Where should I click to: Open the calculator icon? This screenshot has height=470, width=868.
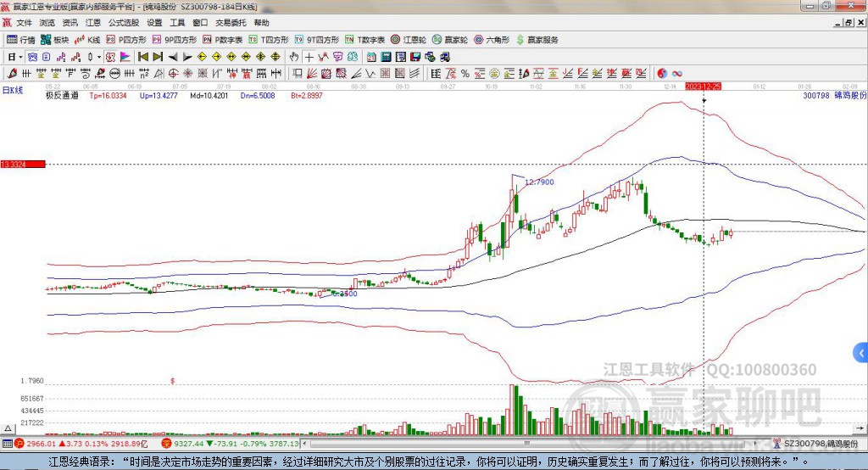pos(386,57)
